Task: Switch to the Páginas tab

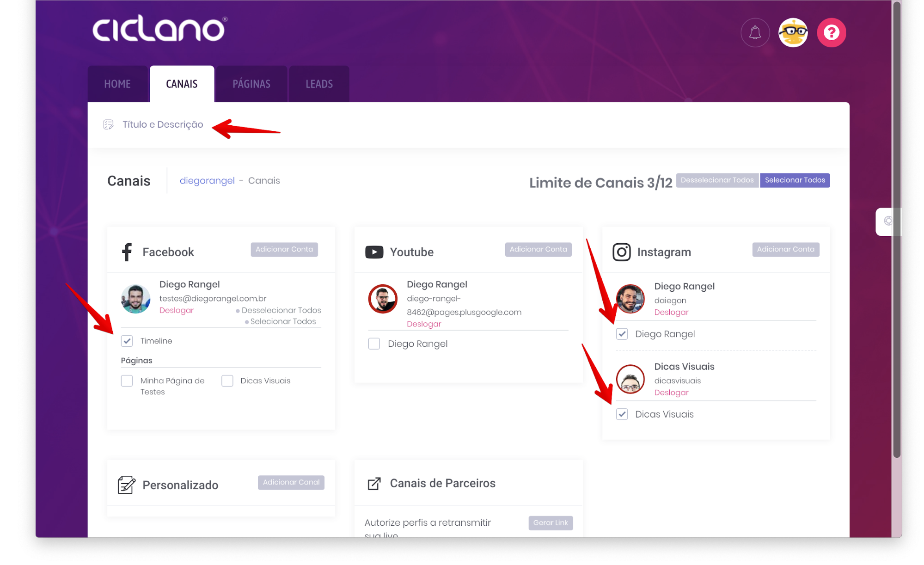Action: tap(251, 84)
